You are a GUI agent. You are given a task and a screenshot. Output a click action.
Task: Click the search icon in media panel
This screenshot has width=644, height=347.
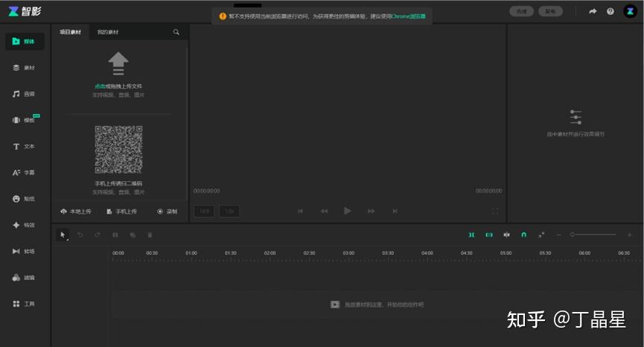click(x=176, y=32)
